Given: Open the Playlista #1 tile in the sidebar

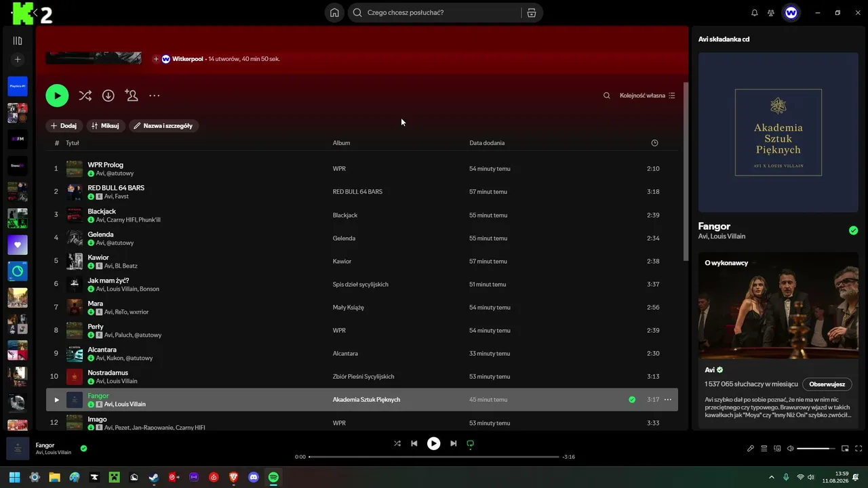Looking at the screenshot, I should click(x=18, y=86).
